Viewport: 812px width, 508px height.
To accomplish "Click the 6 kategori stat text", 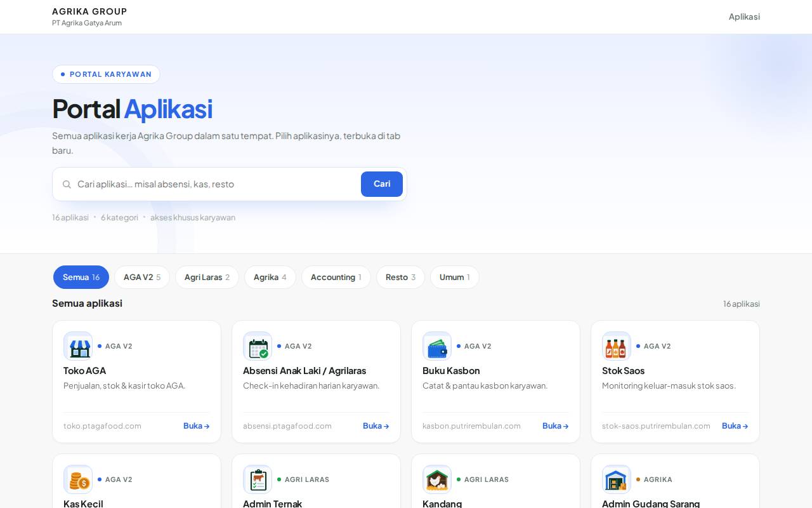I will 119,217.
